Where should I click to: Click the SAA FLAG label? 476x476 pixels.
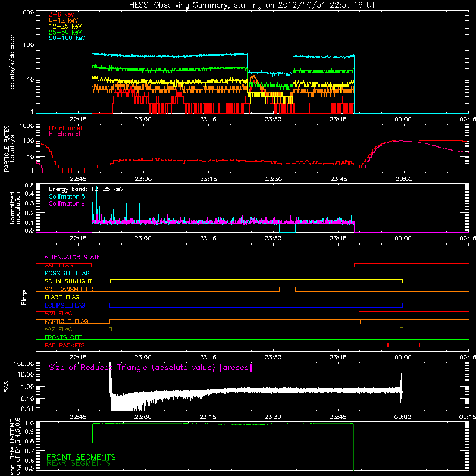coord(58,314)
